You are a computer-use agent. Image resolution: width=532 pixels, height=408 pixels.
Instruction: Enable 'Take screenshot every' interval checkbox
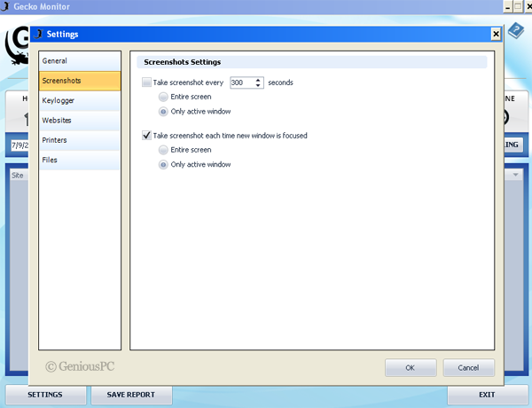[146, 82]
